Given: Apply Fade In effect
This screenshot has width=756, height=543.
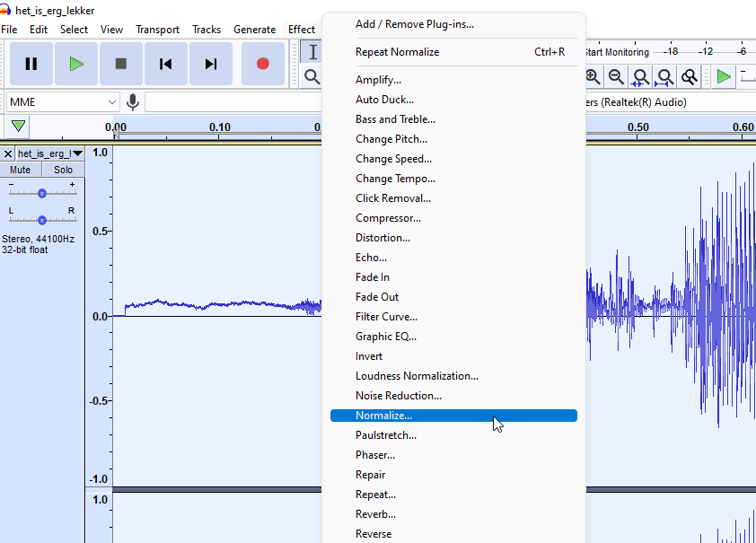Looking at the screenshot, I should (x=453, y=277).
